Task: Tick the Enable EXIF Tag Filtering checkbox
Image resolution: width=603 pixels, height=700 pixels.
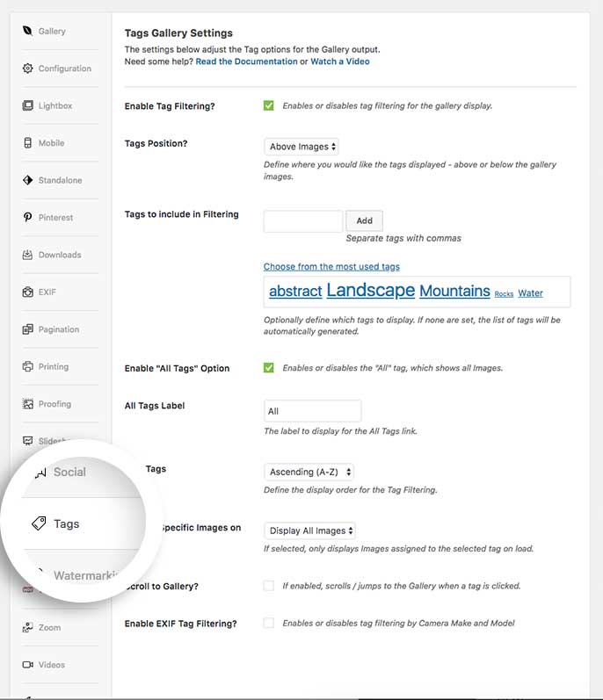Action: click(269, 623)
